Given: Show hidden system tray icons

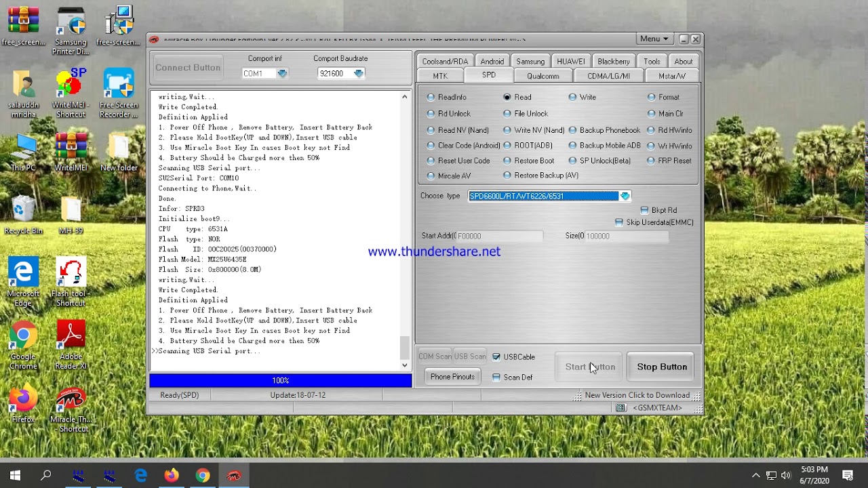Looking at the screenshot, I should tap(756, 475).
